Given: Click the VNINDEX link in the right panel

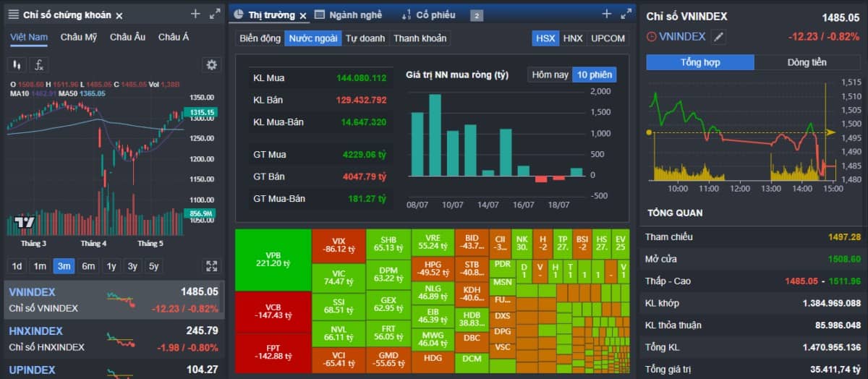Looking at the screenshot, I should 682,36.
